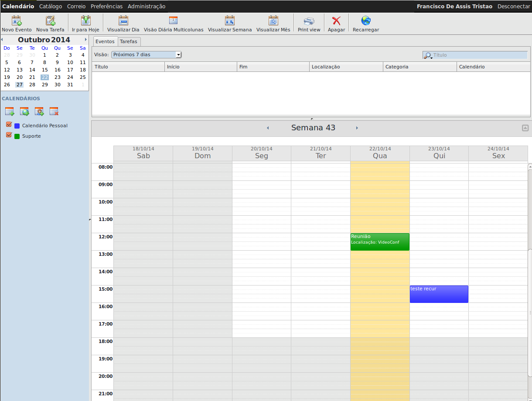Create a task with Nova Tarefa
Viewport: 532px width, 401px height.
click(x=50, y=21)
